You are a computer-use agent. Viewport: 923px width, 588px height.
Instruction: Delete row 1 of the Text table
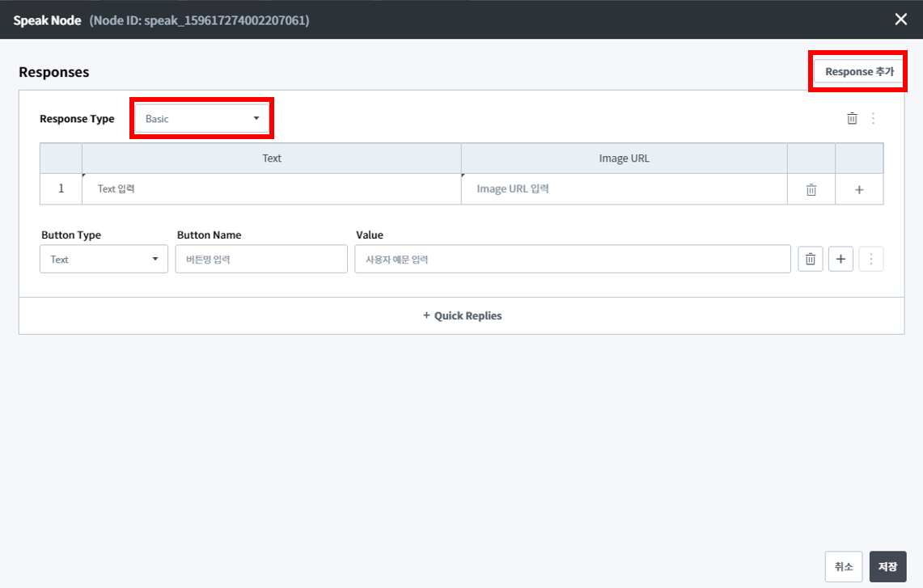point(811,189)
